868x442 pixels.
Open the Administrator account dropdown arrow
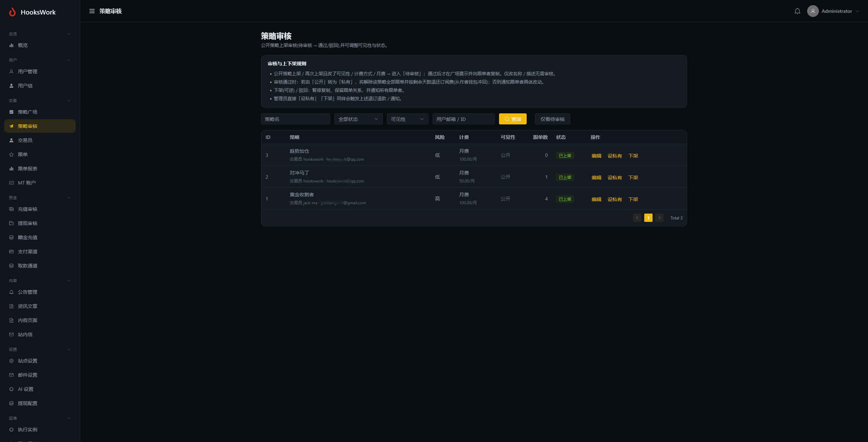coord(857,11)
